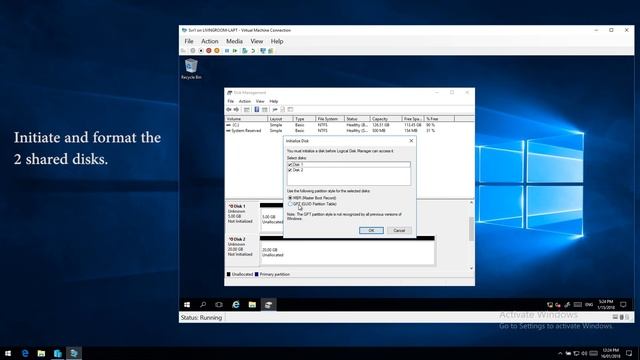The width and height of the screenshot is (640, 360).
Task: Sort volumes by File System column header
Action: click(x=329, y=119)
